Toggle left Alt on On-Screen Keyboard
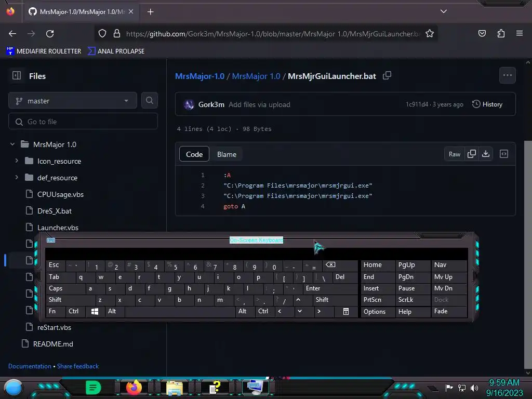The height and width of the screenshot is (399, 532). (x=115, y=311)
